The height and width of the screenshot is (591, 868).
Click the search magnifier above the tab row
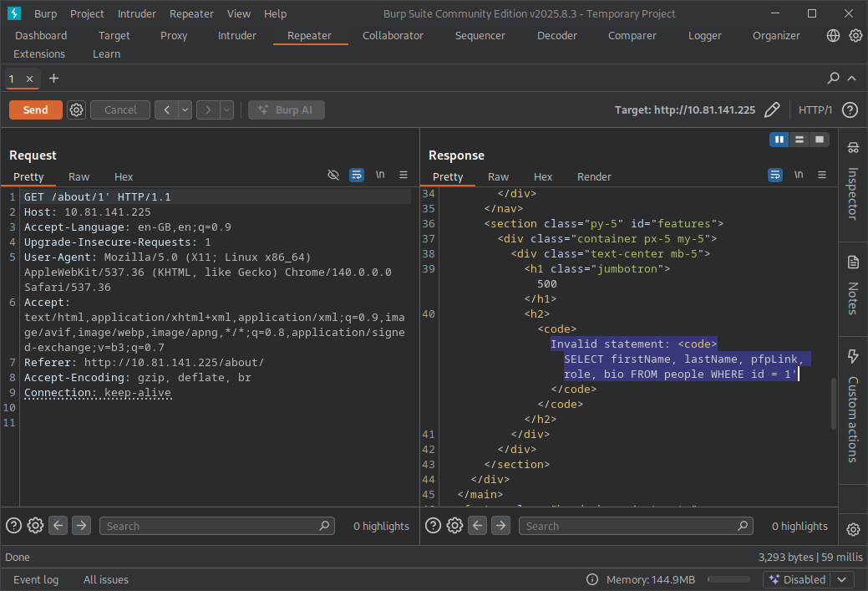click(832, 78)
